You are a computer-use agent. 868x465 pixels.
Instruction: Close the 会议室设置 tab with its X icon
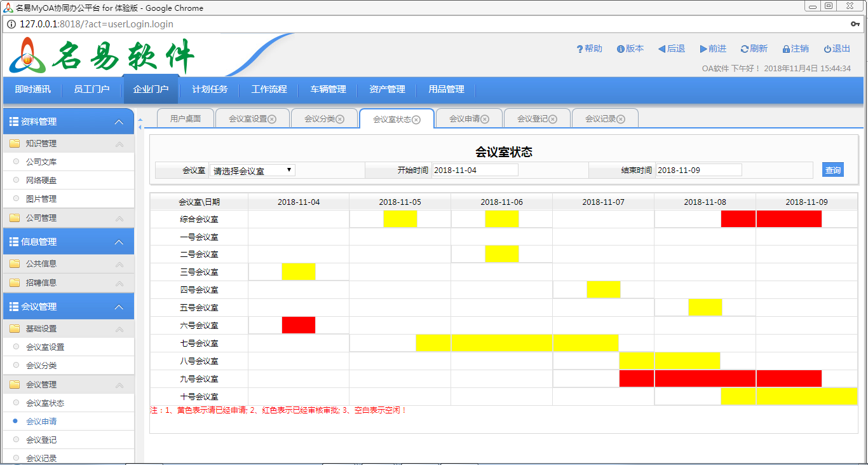coord(272,119)
